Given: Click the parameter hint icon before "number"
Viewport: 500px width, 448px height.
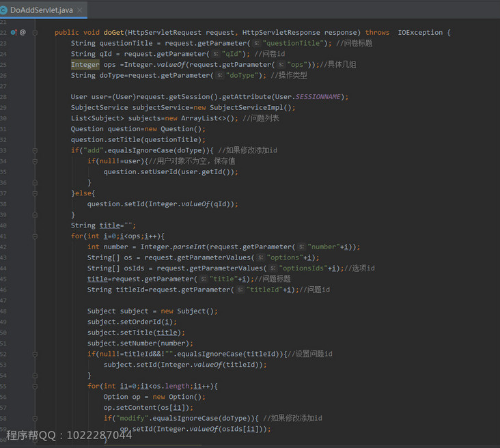Looking at the screenshot, I should (302, 247).
